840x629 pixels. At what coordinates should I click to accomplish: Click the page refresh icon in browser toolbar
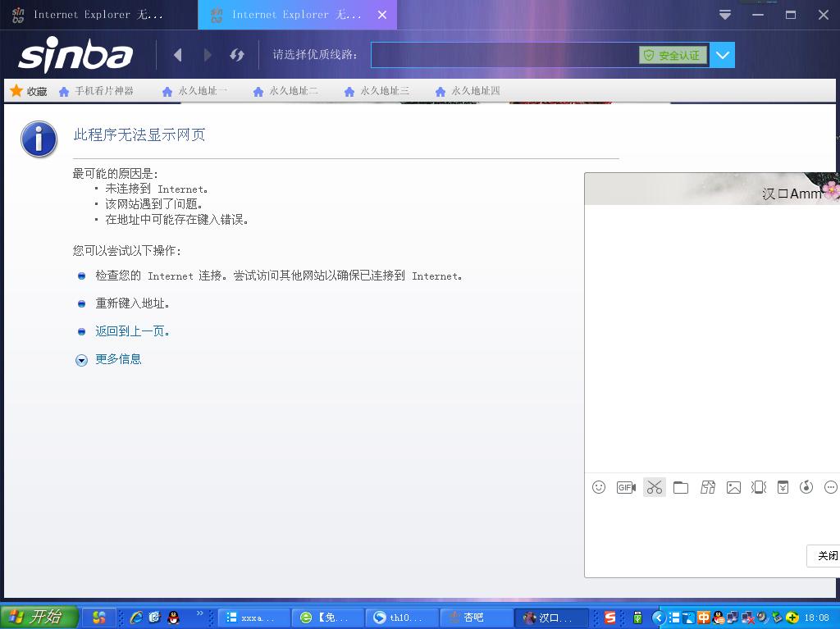(237, 54)
